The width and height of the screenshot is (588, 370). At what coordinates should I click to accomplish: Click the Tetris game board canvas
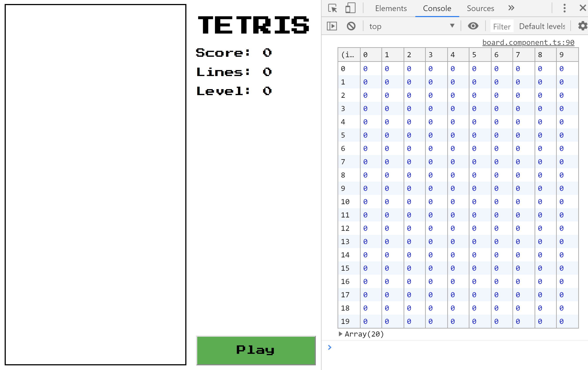point(96,185)
